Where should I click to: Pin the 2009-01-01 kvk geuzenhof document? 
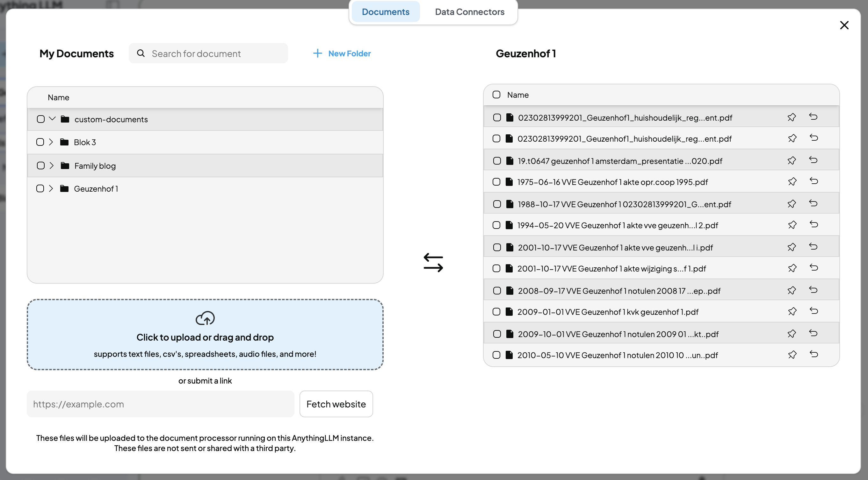(x=792, y=312)
